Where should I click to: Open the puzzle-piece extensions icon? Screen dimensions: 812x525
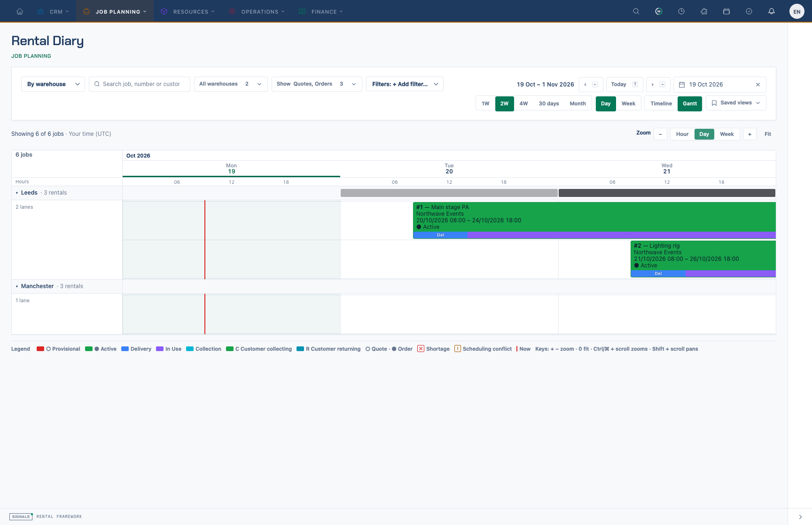tap(704, 11)
